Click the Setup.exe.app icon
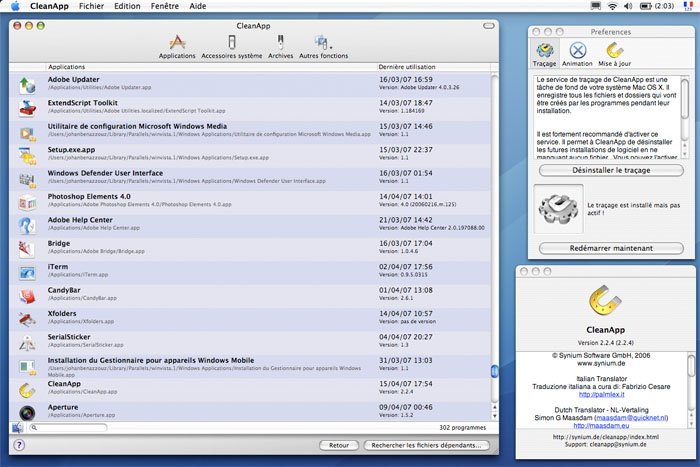 pos(27,156)
